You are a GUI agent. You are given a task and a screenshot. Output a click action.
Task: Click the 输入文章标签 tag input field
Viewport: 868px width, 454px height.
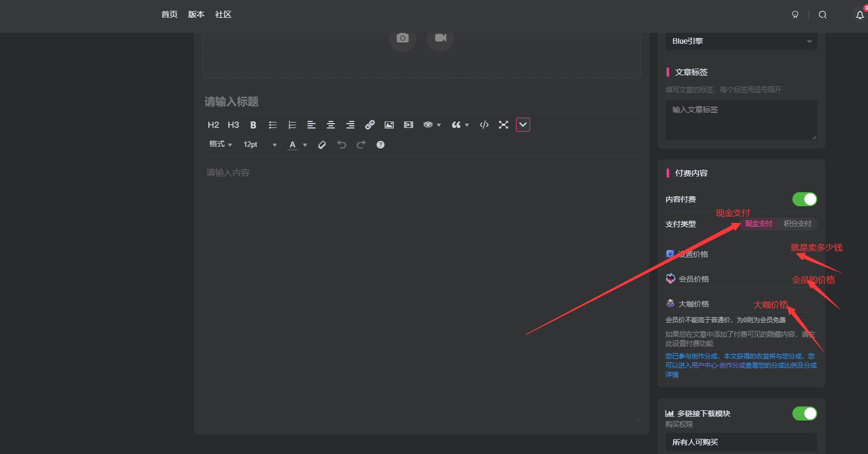[741, 120]
